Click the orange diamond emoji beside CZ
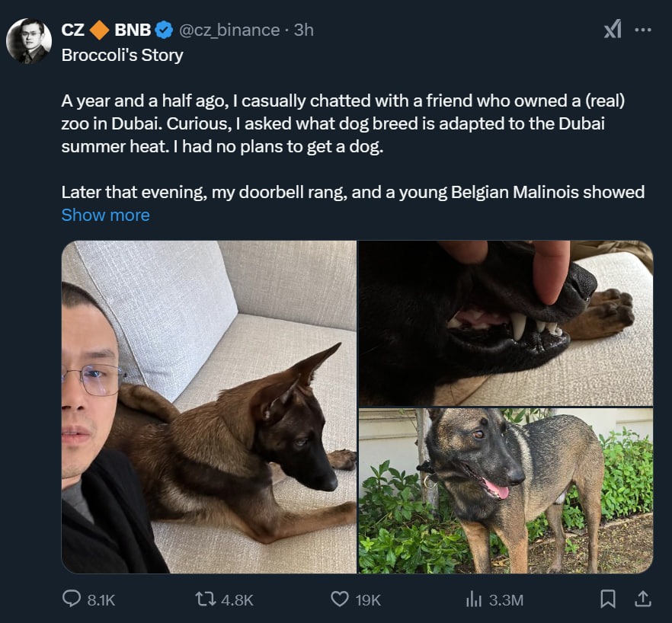The width and height of the screenshot is (672, 623). point(100,30)
